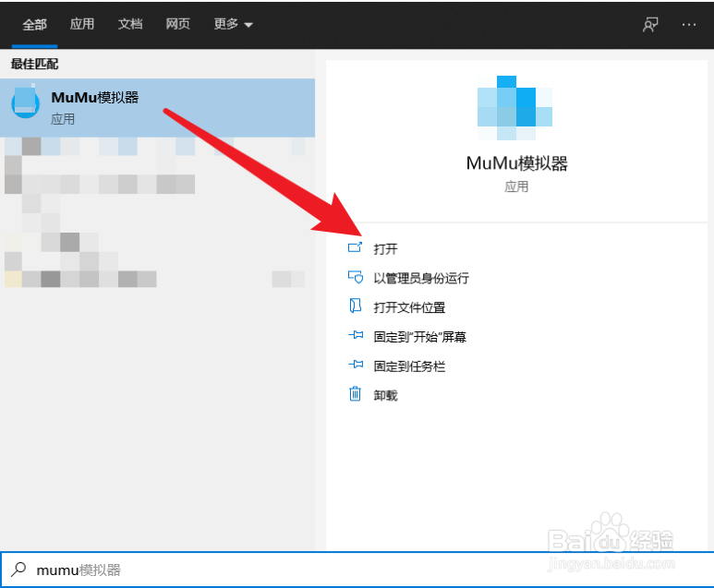Click pin icon beside 固定到任务栏
This screenshot has width=714, height=588.
click(x=356, y=365)
